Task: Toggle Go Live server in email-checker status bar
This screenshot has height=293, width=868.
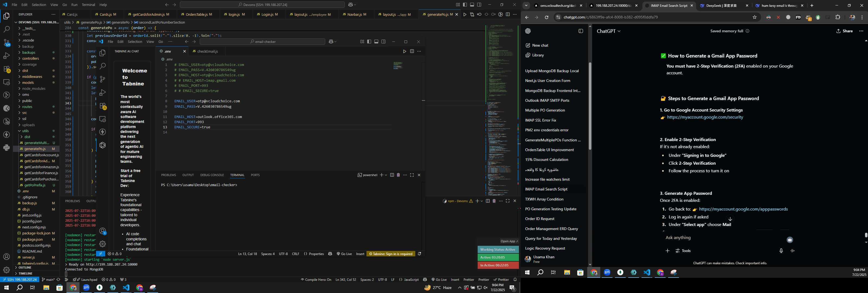Action: click(344, 254)
